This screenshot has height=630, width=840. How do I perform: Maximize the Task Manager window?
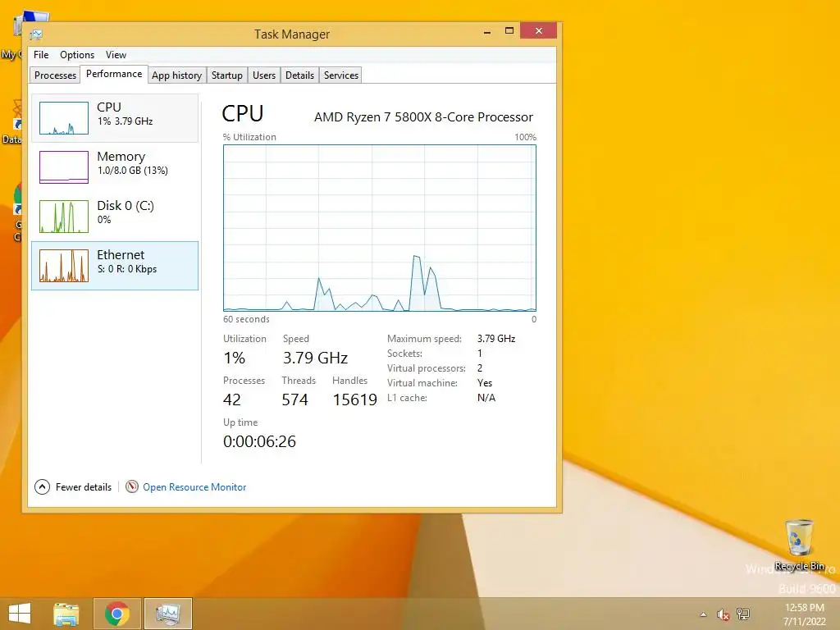pyautogui.click(x=509, y=31)
